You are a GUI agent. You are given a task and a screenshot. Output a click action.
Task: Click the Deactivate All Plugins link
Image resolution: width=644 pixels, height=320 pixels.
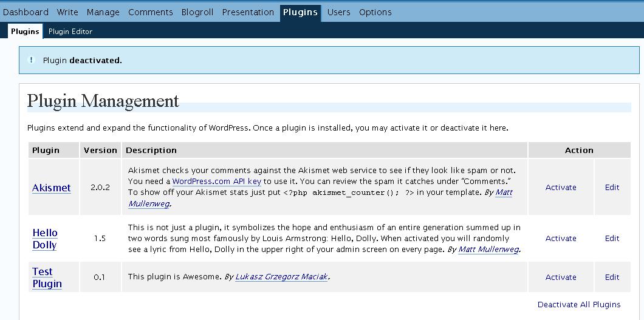579,305
